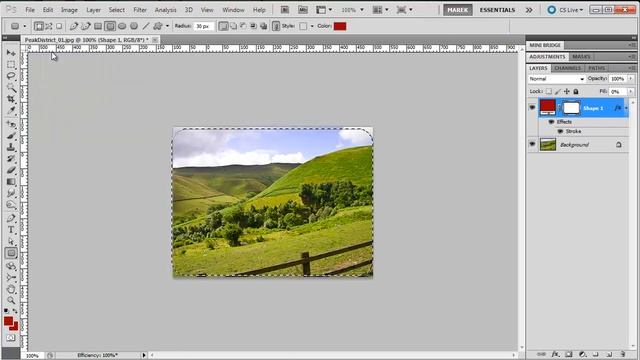Select the Clone Stamp tool
Screen dimensions: 640x360
pyautogui.click(x=11, y=147)
